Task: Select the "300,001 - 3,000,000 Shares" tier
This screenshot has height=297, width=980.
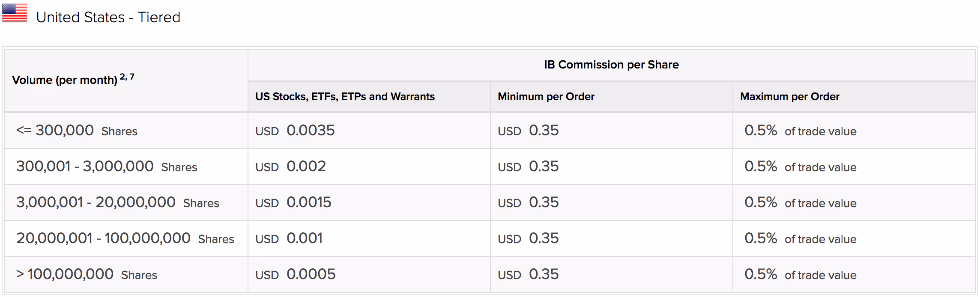Action: pyautogui.click(x=107, y=166)
